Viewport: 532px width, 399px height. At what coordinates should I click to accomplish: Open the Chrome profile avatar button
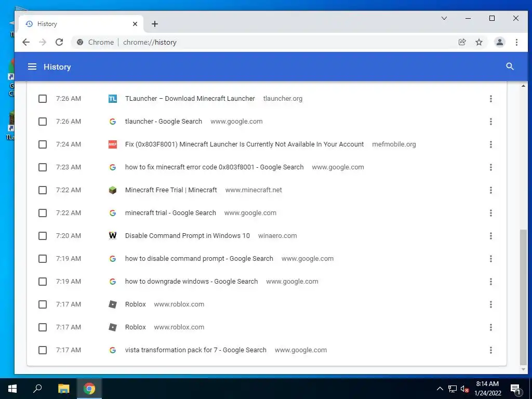tap(499, 42)
